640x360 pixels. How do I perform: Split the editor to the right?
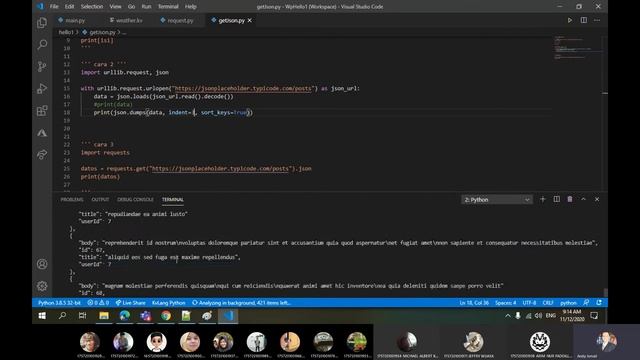584,20
